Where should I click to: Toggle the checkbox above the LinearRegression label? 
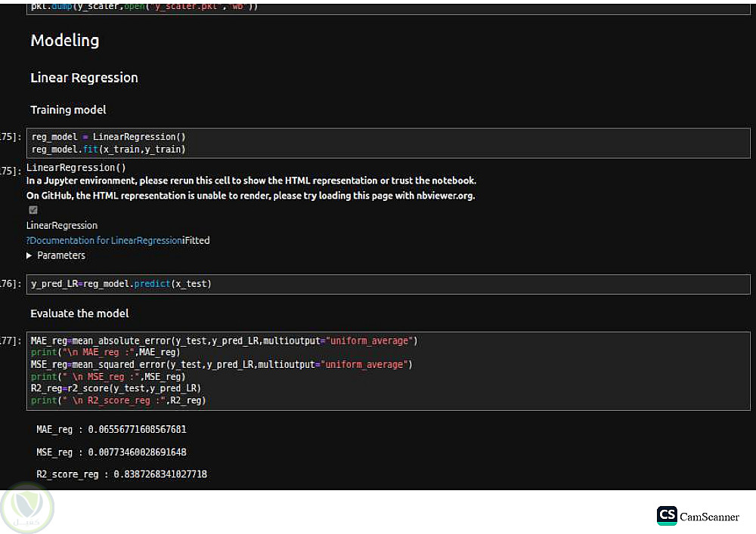[x=33, y=210]
